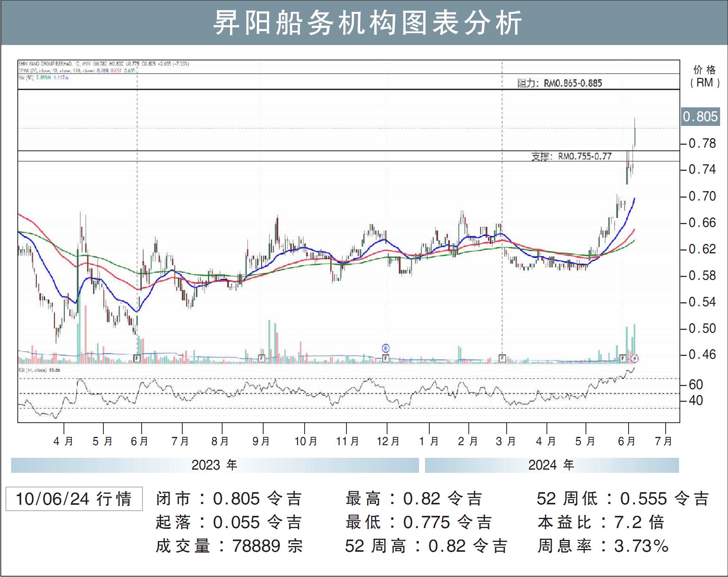Click the 12月 month label

click(388, 441)
